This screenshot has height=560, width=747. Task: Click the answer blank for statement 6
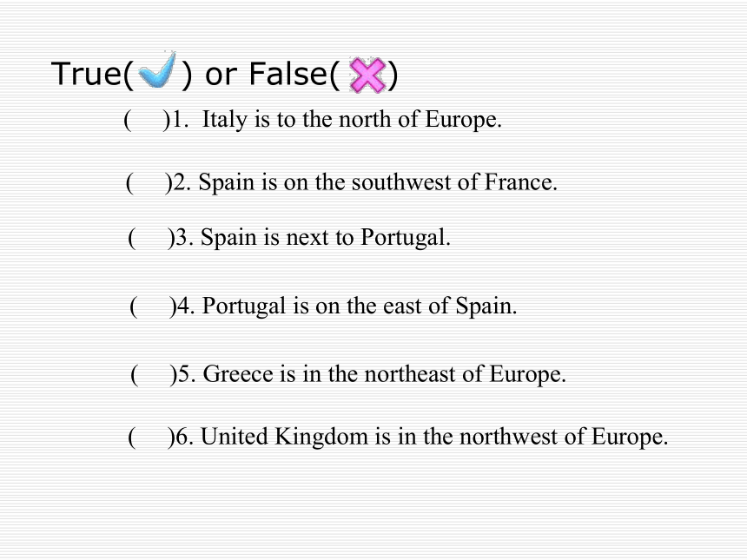click(151, 437)
